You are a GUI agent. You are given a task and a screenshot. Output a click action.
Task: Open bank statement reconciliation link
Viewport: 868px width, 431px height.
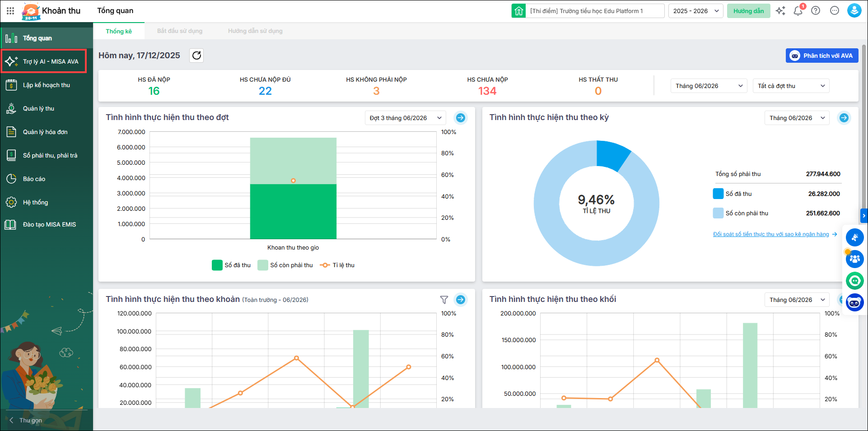click(x=771, y=234)
